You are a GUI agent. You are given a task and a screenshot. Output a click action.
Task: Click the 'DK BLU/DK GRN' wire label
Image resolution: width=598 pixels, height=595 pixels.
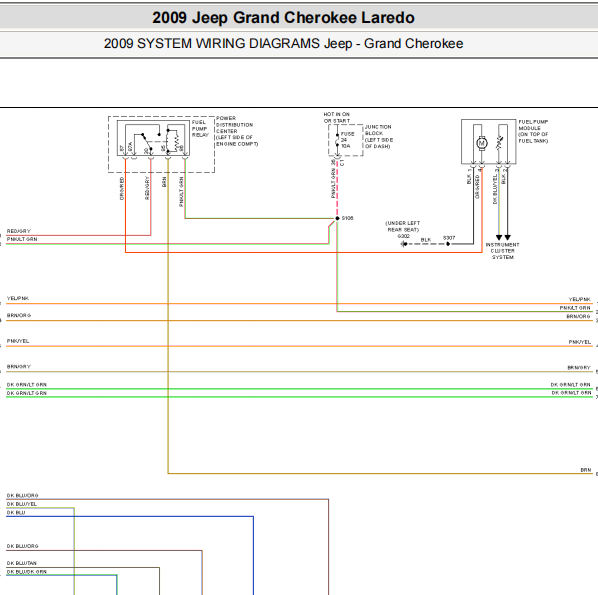tap(27, 572)
